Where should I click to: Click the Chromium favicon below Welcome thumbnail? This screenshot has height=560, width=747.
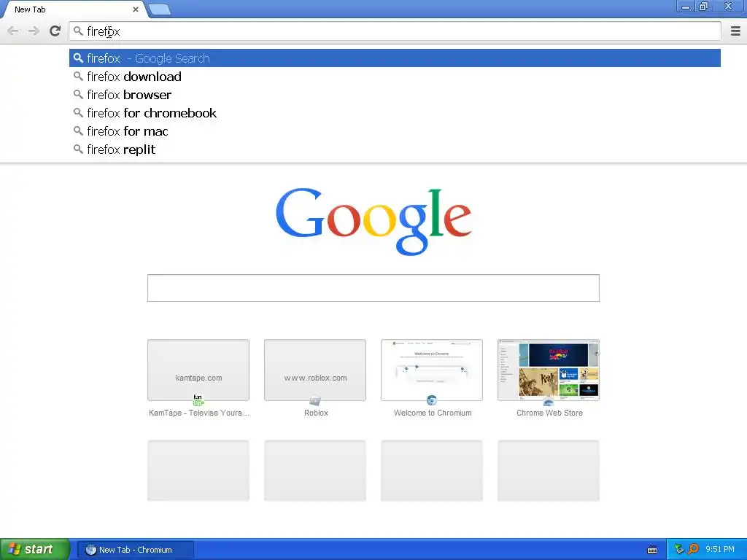click(432, 400)
